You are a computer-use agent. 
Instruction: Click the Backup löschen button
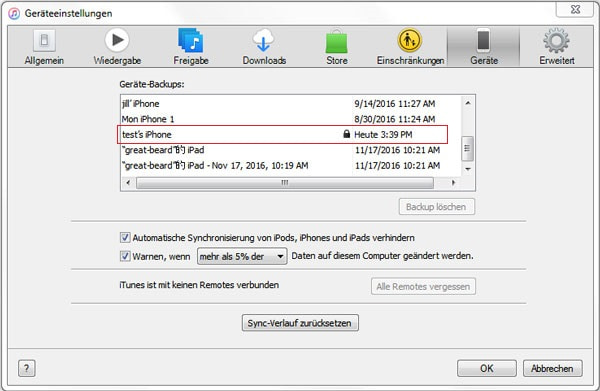point(437,207)
